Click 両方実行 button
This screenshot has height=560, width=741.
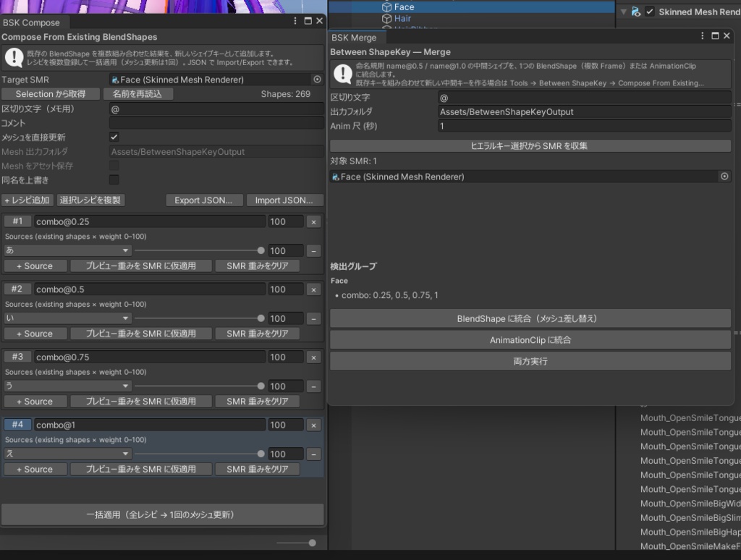[530, 362]
